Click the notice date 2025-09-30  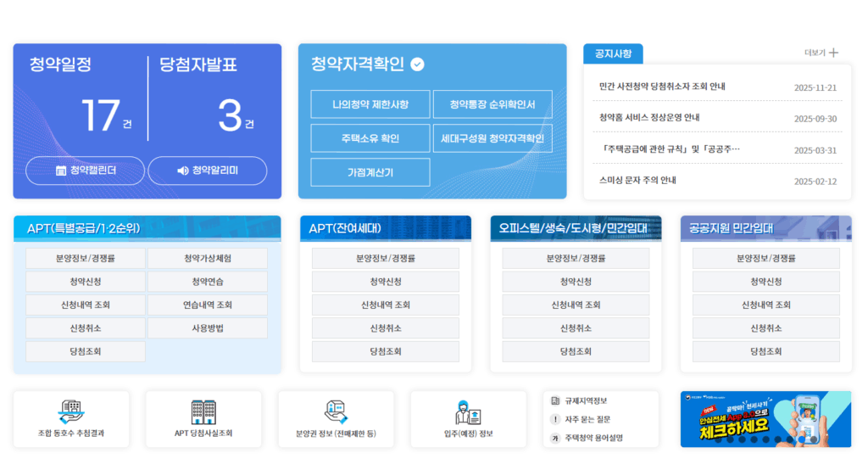(x=815, y=119)
